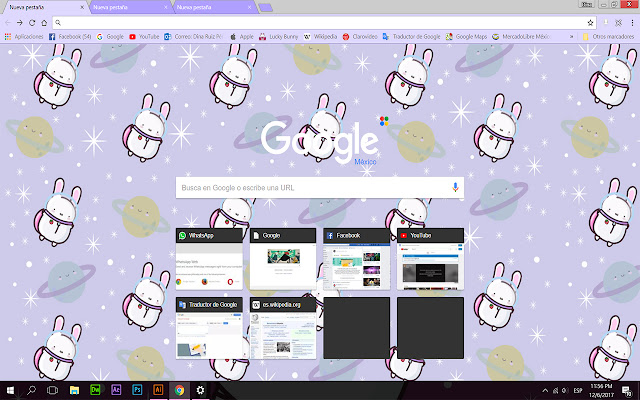Open the YouTube bookmark in the bookmarks bar
This screenshot has width=640, height=400.
(x=144, y=36)
